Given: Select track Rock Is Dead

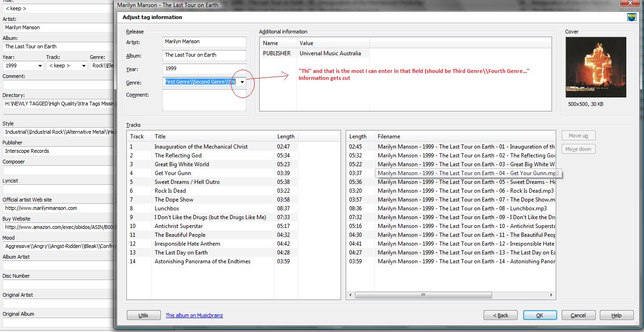Looking at the screenshot, I should click(170, 191).
